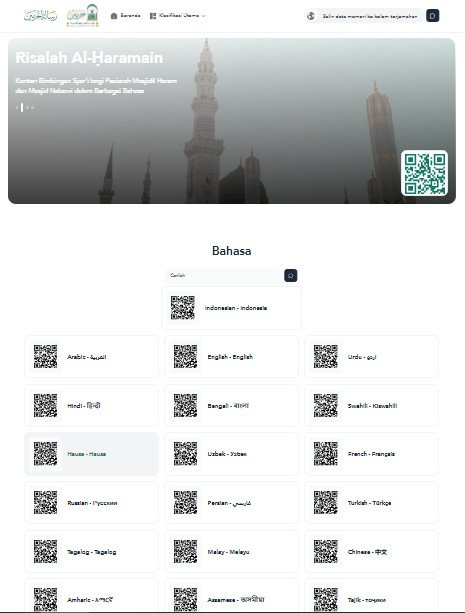Viewport: 465px width, 613px height.
Task: Open the Uzbek language card
Action: 232,454
